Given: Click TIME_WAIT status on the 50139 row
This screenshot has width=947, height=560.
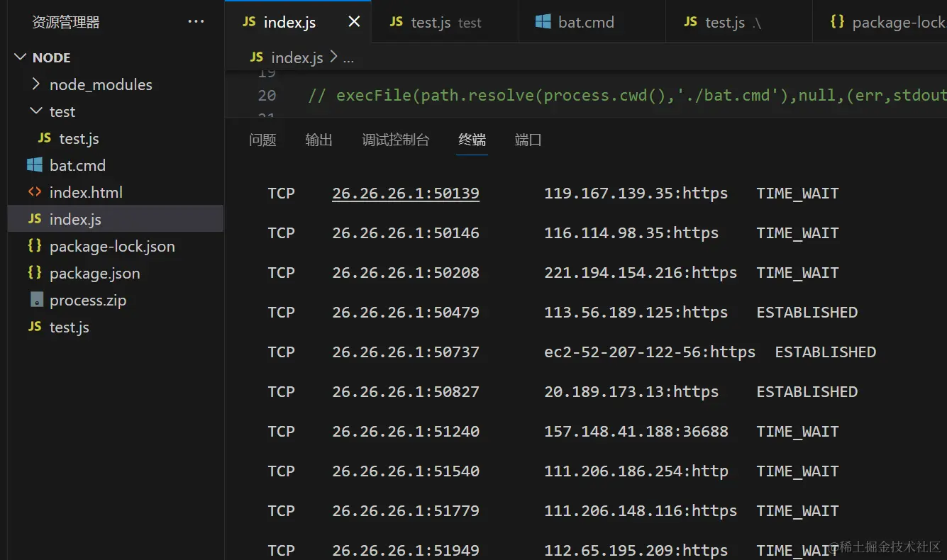Looking at the screenshot, I should (798, 193).
